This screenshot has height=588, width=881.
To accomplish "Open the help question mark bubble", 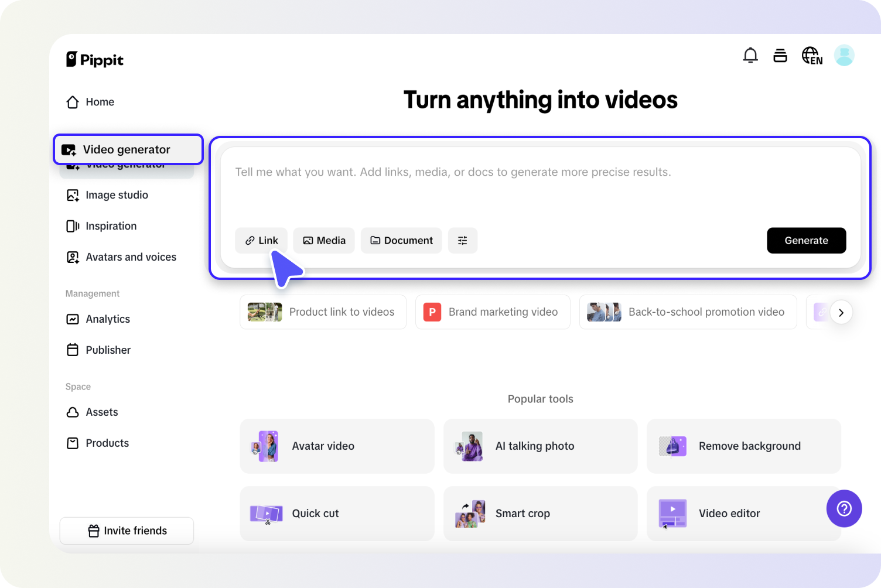I will (x=844, y=508).
